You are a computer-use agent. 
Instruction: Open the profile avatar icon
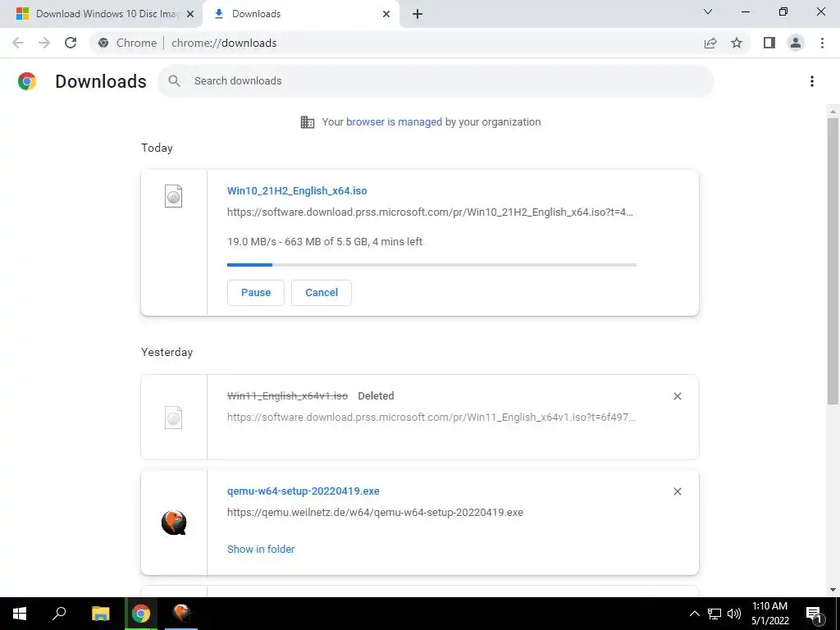pos(796,43)
